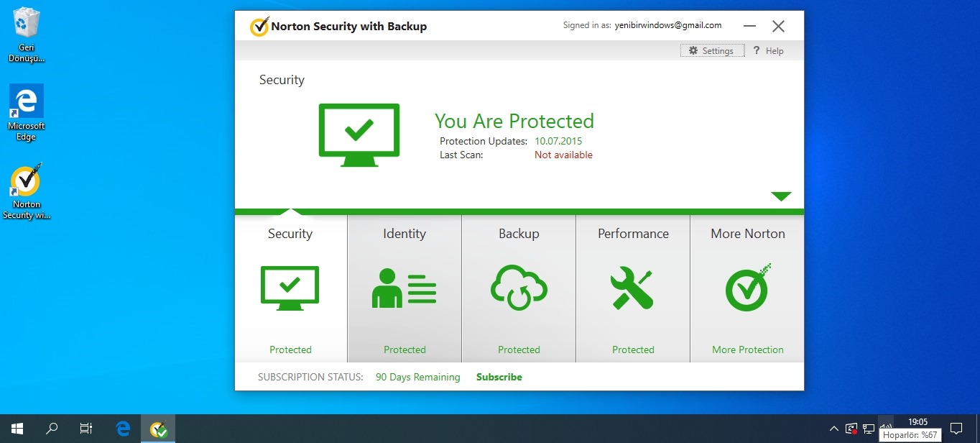
Task: Click the Norton taskbar button
Action: (x=158, y=429)
